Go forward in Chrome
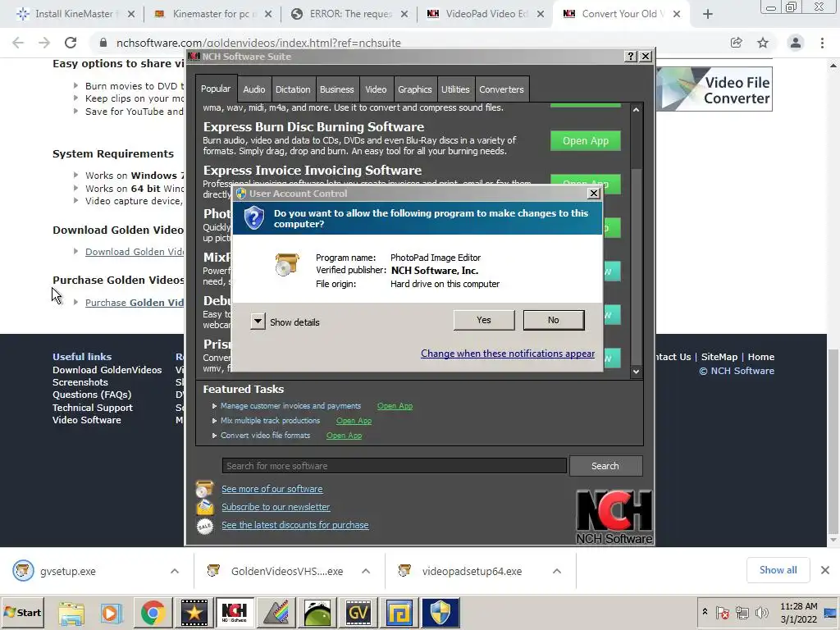The height and width of the screenshot is (630, 840). tap(44, 43)
